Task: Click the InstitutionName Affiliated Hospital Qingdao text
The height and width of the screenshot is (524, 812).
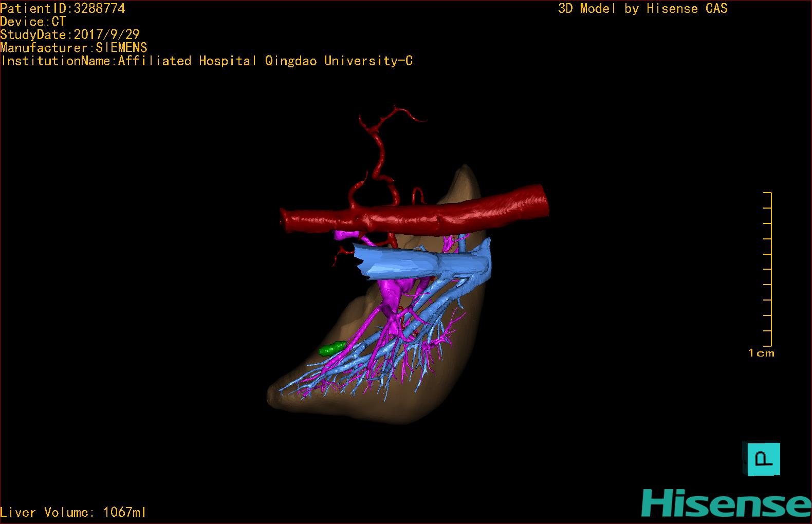Action: 207,61
